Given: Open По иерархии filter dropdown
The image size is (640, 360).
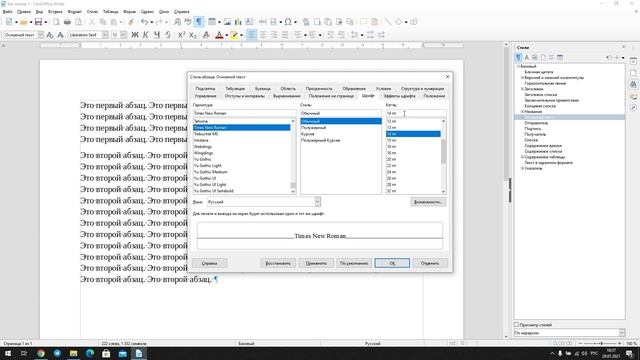Looking at the screenshot, I should [622, 333].
